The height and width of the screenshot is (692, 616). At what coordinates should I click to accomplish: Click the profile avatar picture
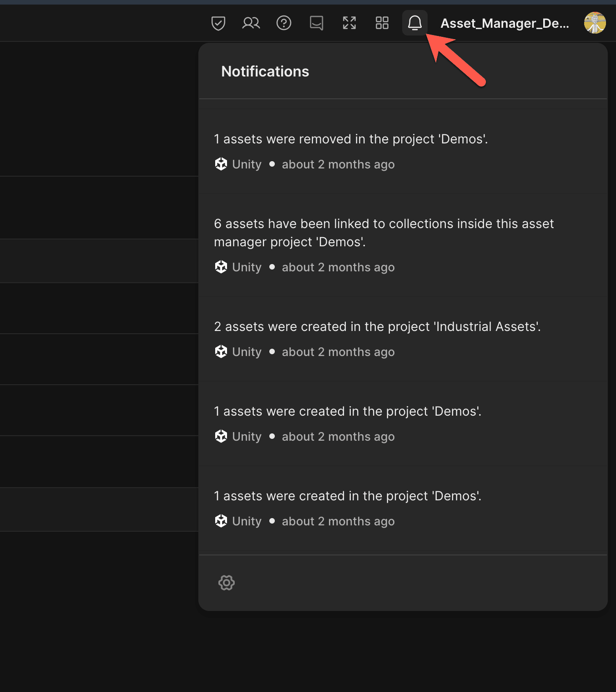point(595,23)
